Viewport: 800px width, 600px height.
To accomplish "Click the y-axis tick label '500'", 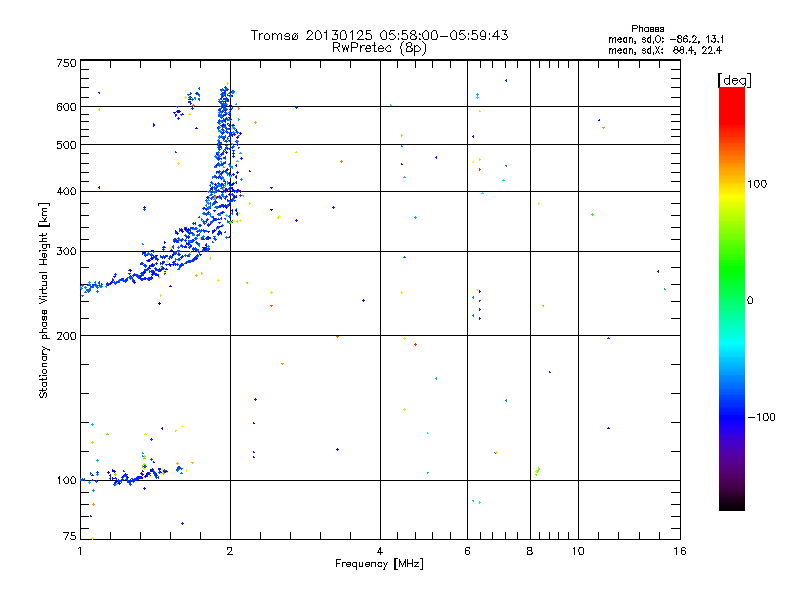I will 66,145.
